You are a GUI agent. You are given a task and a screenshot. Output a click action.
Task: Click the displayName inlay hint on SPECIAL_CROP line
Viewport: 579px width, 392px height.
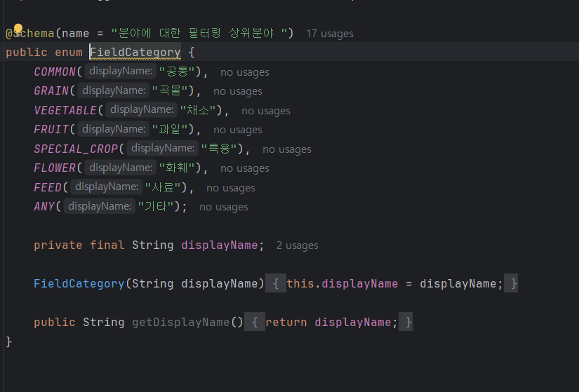[163, 148]
